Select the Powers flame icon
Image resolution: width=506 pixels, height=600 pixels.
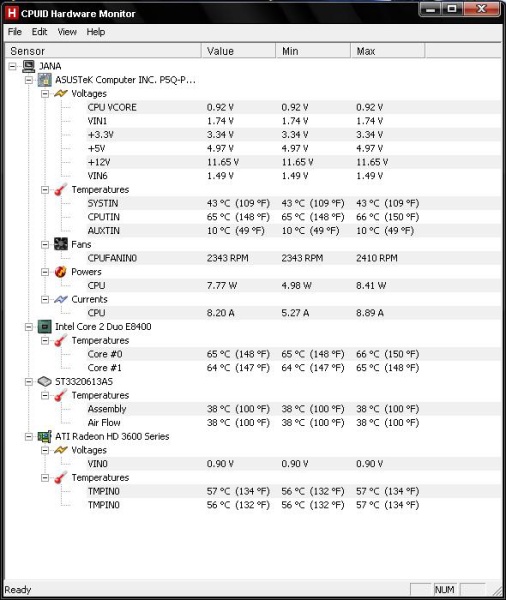[x=61, y=272]
